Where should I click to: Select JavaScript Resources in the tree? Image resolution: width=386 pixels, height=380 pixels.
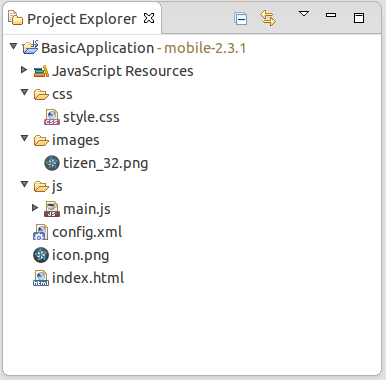click(123, 71)
